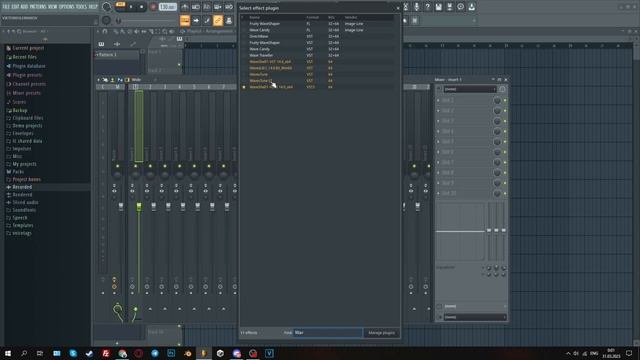Screen dimensions: 640x360
Task: Close the Select effect plugin dialog
Action: tap(398, 8)
